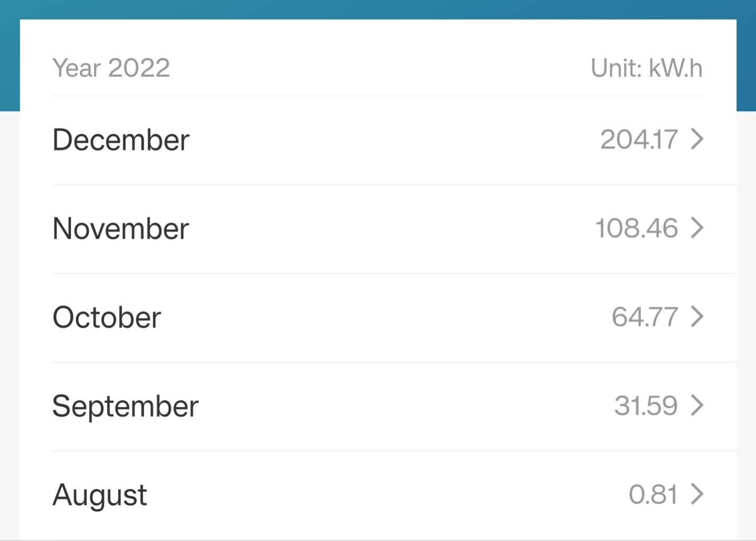
Task: Open August monthly usage details
Action: tap(378, 495)
